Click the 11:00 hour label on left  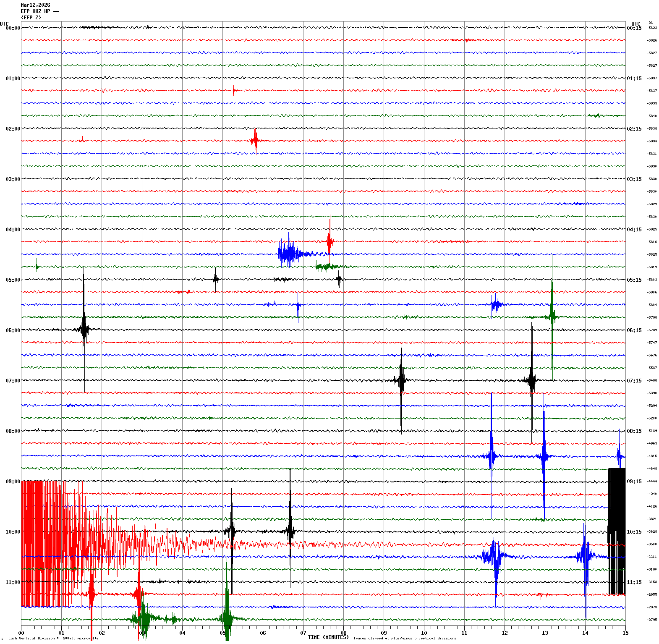[x=13, y=582]
